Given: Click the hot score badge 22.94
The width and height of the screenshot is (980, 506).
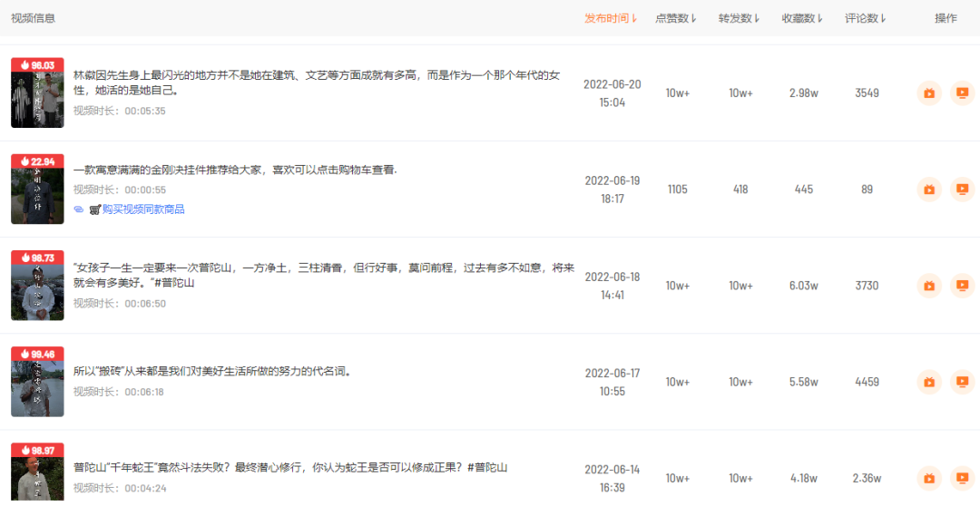Looking at the screenshot, I should coord(37,161).
